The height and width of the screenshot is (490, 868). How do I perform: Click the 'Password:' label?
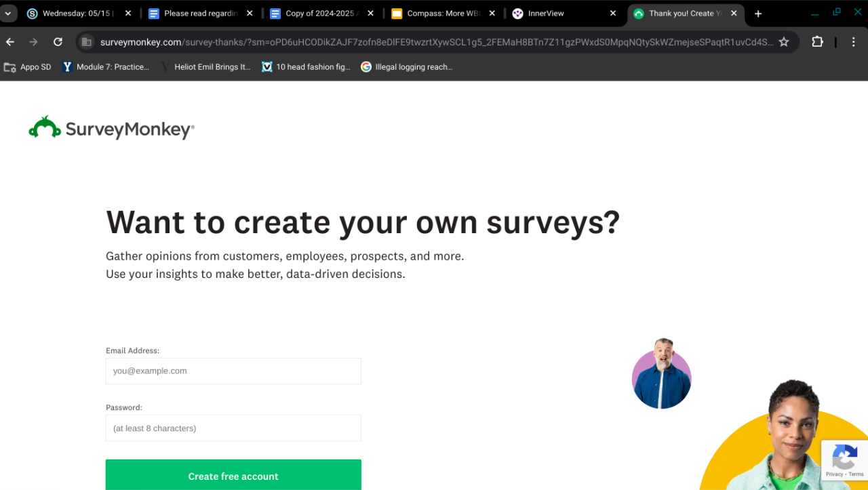click(x=124, y=407)
